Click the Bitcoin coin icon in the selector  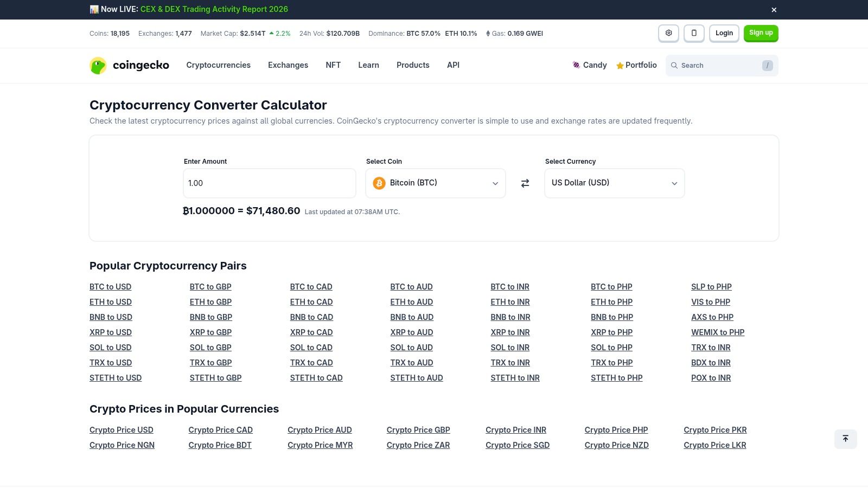pos(378,183)
